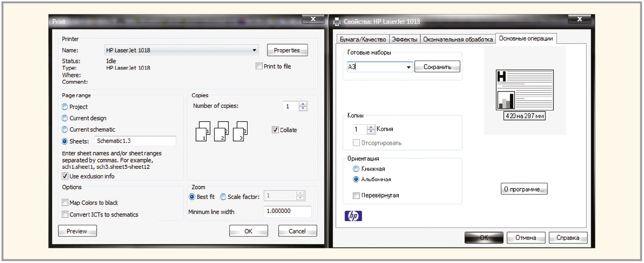644x263 pixels.
Task: Click the collate pages illustration icon
Action: 221,131
